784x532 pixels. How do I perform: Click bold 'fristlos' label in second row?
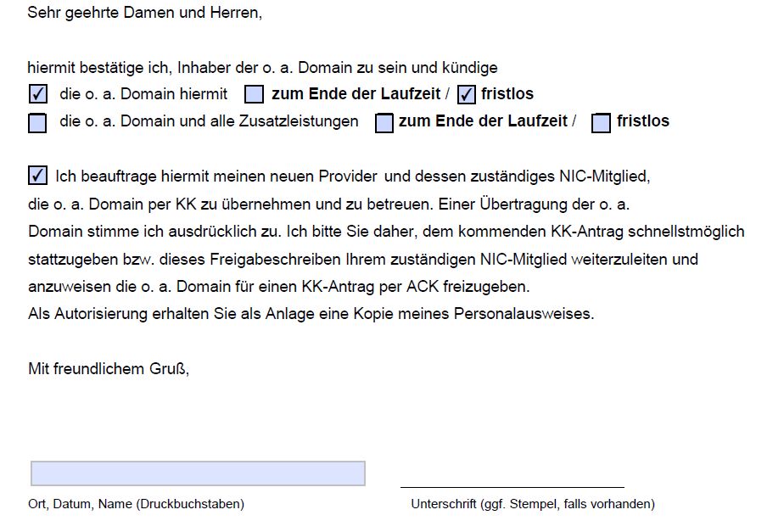(643, 121)
